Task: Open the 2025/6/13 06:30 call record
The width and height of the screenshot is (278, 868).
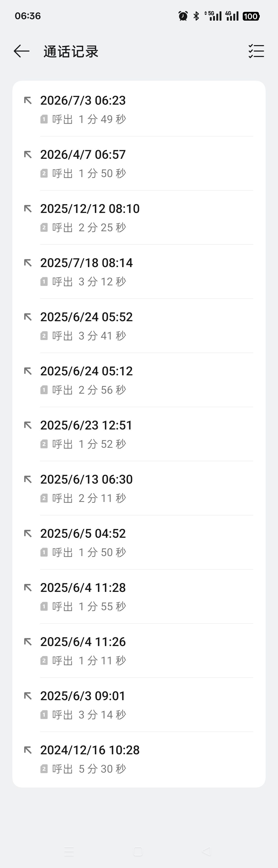Action: tap(139, 488)
